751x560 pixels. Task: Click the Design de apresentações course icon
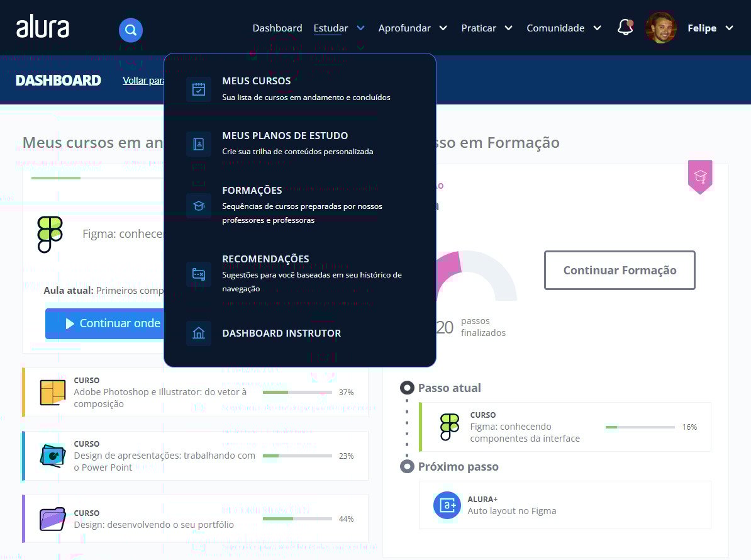click(53, 456)
